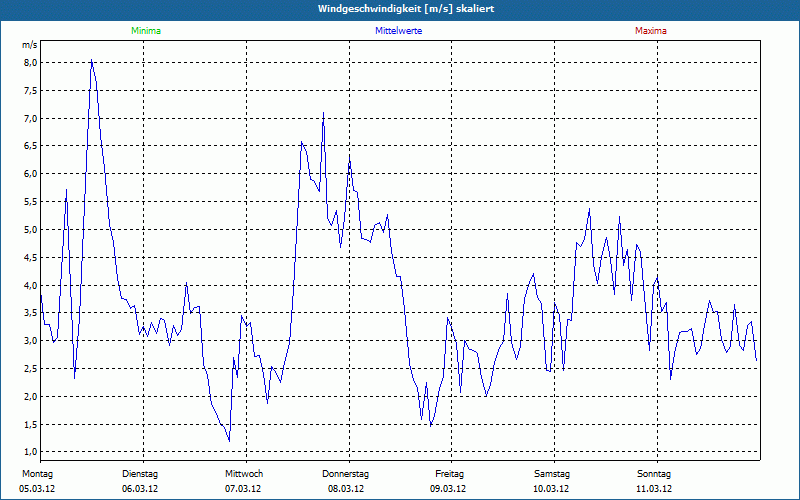Click the date 06.03.12
The height and width of the screenshot is (500, 800).
(x=140, y=489)
